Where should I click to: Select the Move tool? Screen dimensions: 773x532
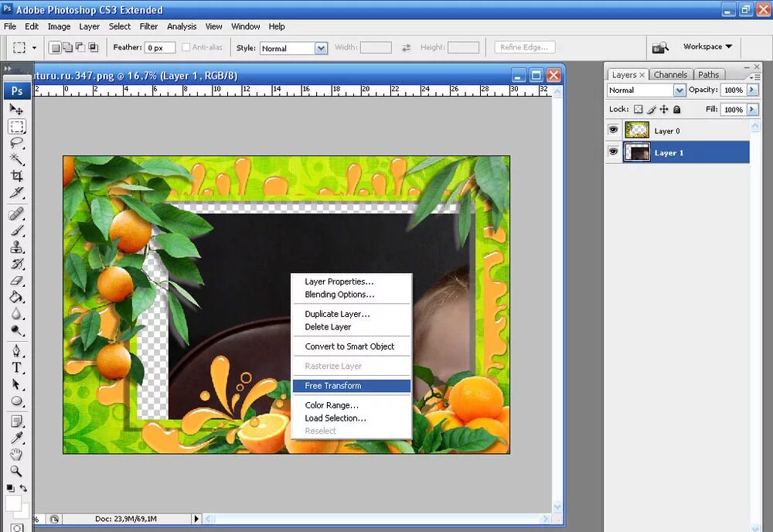pyautogui.click(x=16, y=109)
